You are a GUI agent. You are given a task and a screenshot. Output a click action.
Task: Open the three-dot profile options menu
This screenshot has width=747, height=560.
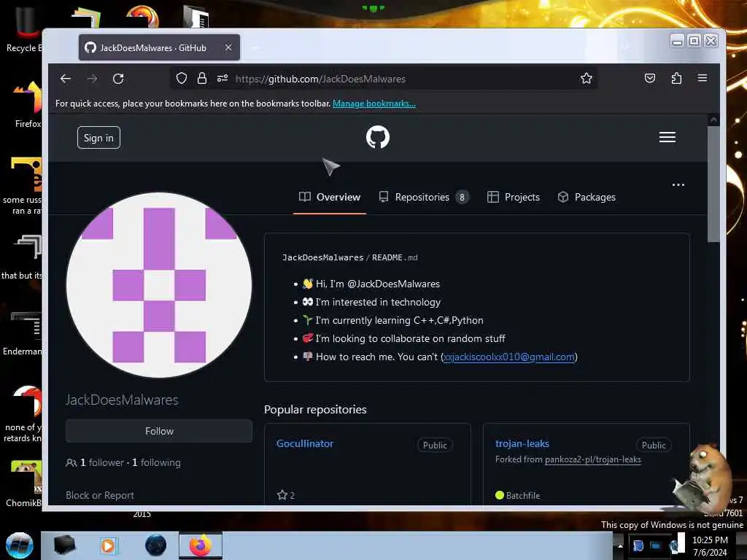(x=678, y=184)
